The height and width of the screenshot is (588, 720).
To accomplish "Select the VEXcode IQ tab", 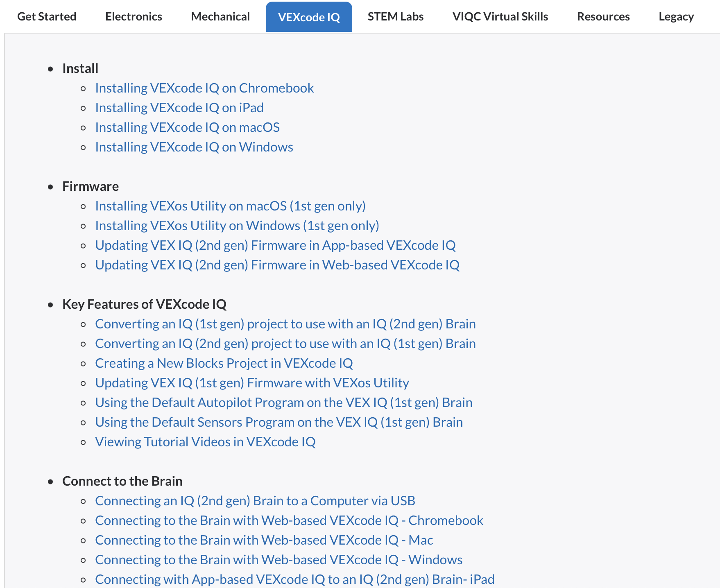I will [x=309, y=16].
